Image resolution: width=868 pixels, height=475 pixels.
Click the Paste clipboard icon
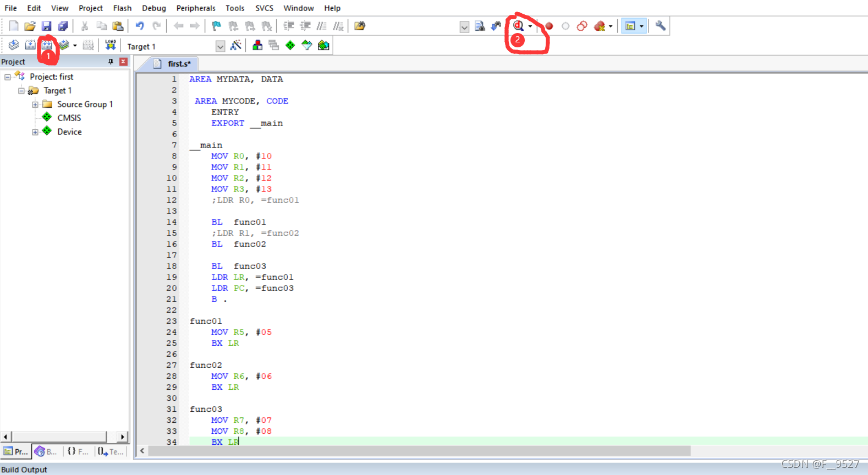click(118, 26)
